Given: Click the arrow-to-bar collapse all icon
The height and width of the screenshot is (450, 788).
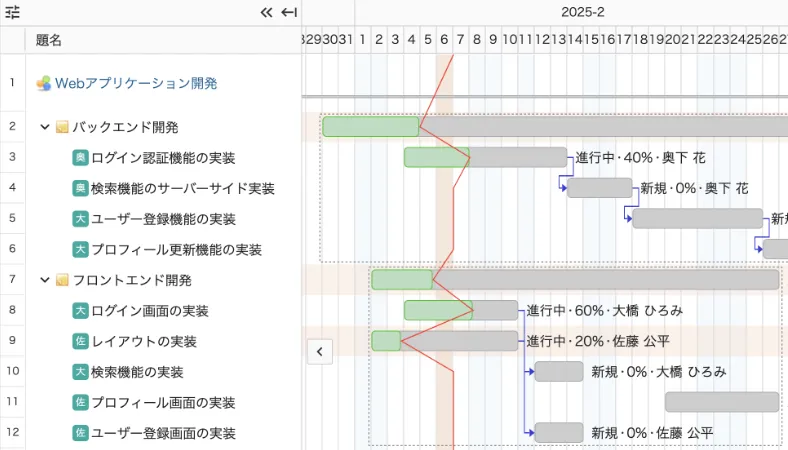Looking at the screenshot, I should 289,13.
